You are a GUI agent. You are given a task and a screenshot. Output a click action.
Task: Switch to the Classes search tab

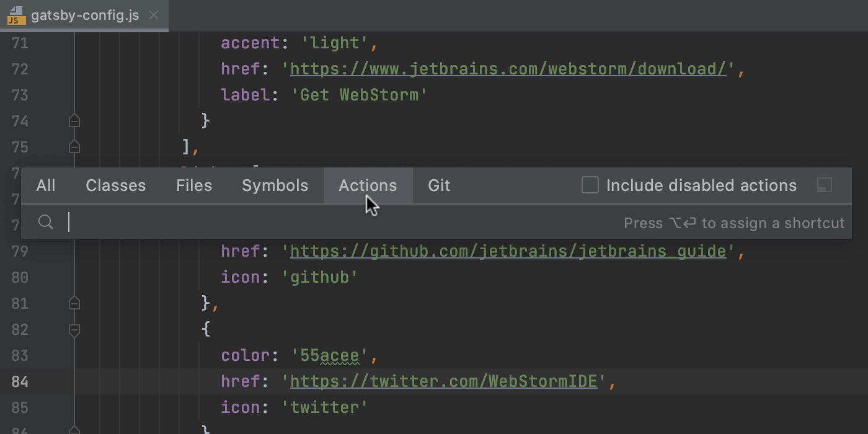click(x=116, y=185)
